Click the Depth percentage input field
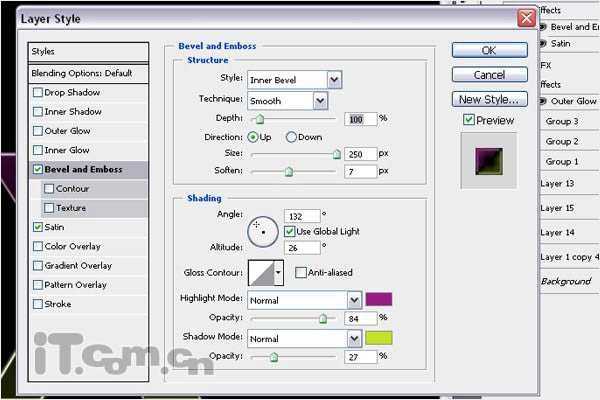Image resolution: width=600 pixels, height=400 pixels. pos(359,119)
